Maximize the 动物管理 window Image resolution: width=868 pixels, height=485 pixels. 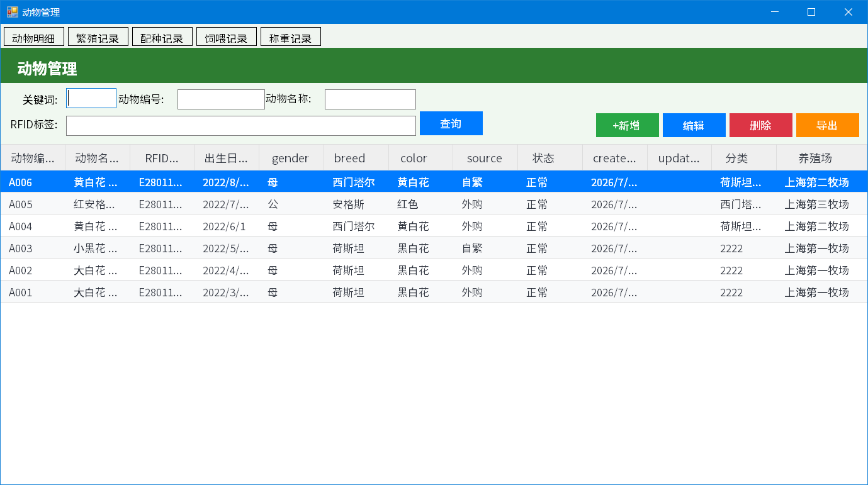(x=811, y=12)
